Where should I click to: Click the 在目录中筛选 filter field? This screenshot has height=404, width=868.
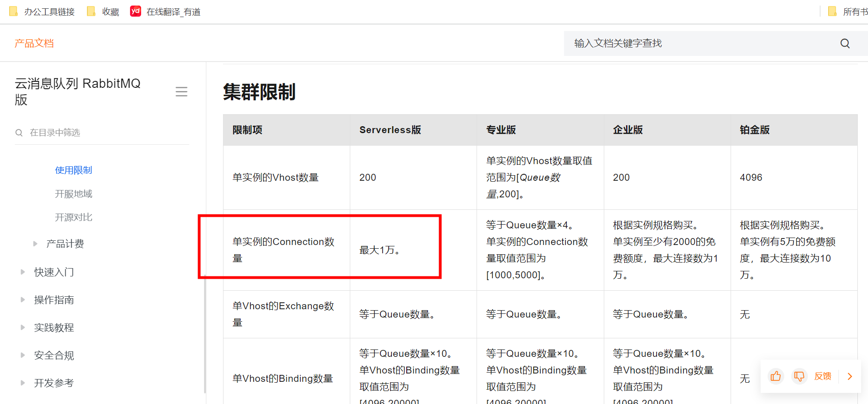click(x=102, y=133)
